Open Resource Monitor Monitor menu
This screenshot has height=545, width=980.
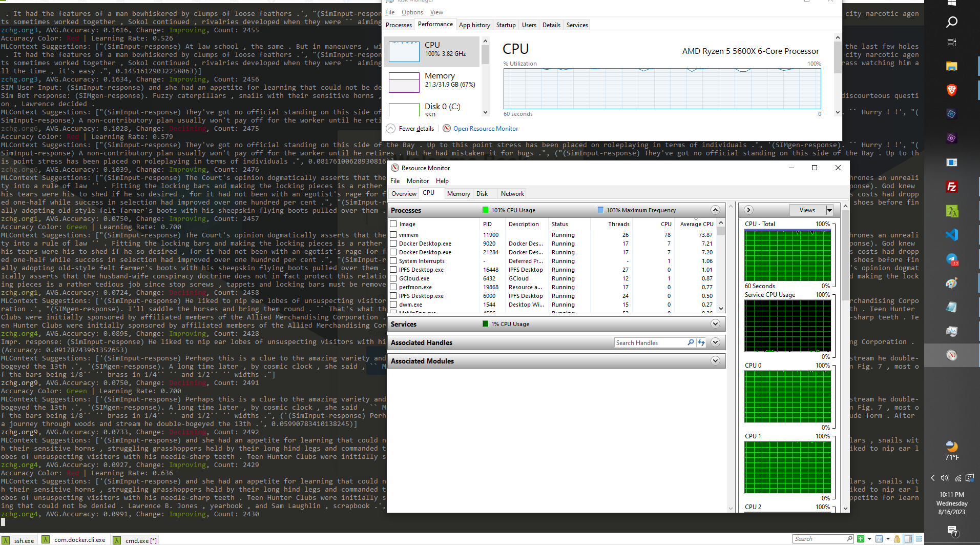click(x=418, y=181)
